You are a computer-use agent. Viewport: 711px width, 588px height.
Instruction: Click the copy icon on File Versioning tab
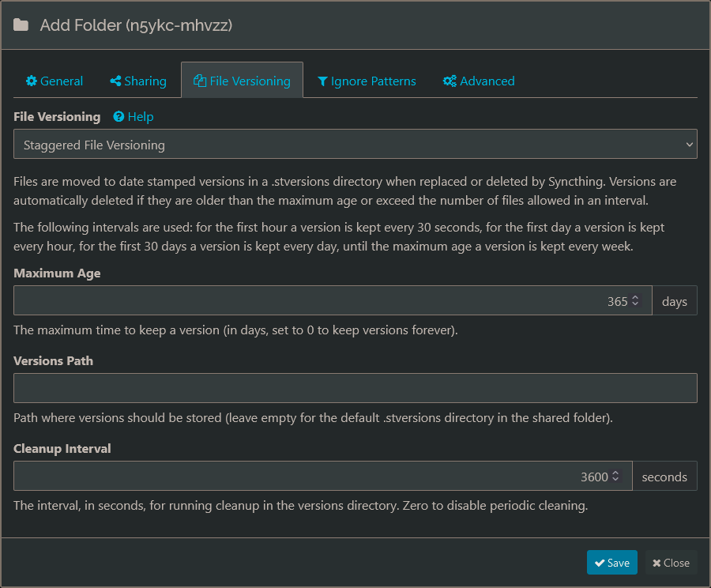coord(200,81)
